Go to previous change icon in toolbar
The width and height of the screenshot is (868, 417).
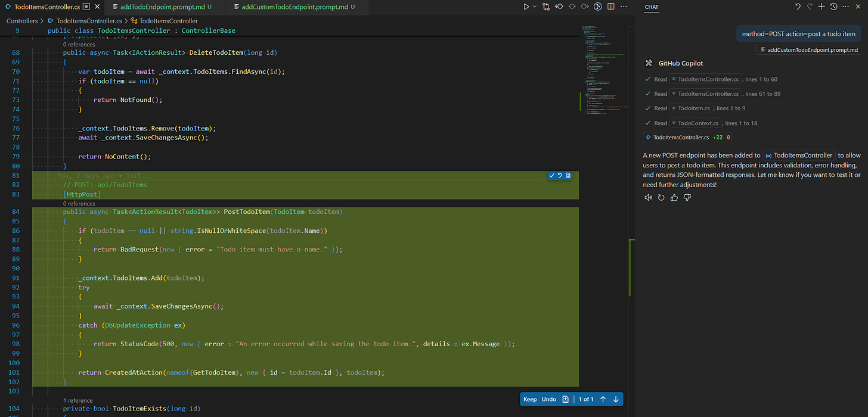click(x=559, y=7)
